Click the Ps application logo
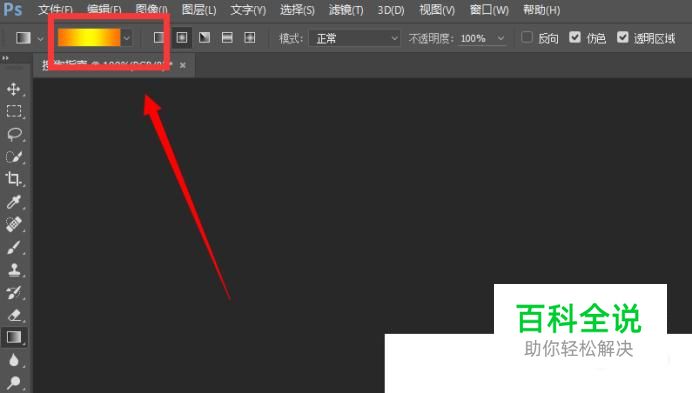The width and height of the screenshot is (692, 393). tap(13, 8)
